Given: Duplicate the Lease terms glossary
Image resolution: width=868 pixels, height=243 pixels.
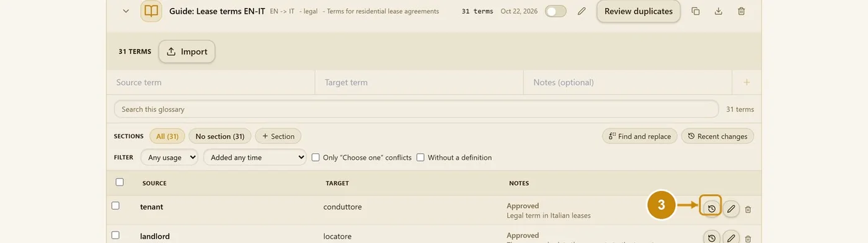Looking at the screenshot, I should (x=695, y=11).
